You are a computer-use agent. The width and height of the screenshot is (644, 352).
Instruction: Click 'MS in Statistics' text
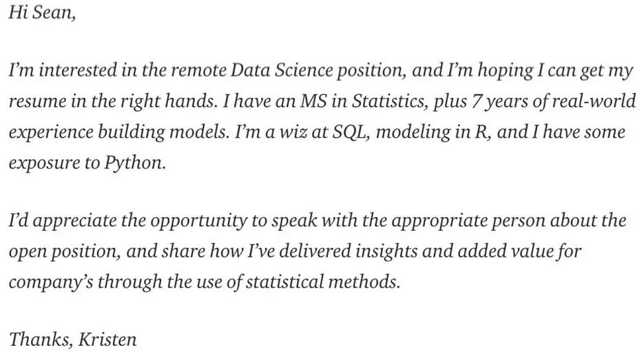click(363, 101)
